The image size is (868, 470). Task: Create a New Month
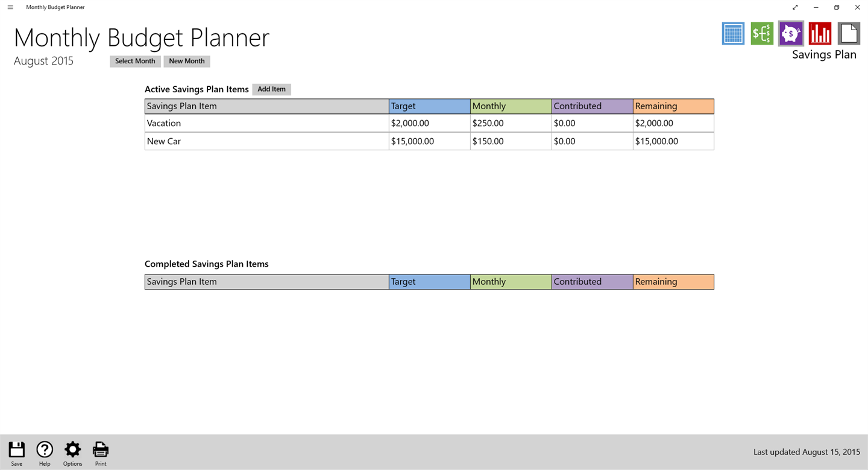click(x=187, y=61)
